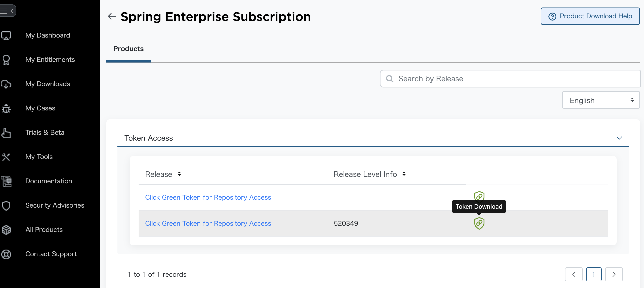The image size is (644, 288).
Task: Collapse the sidebar with hamburger toggle
Action: click(8, 11)
